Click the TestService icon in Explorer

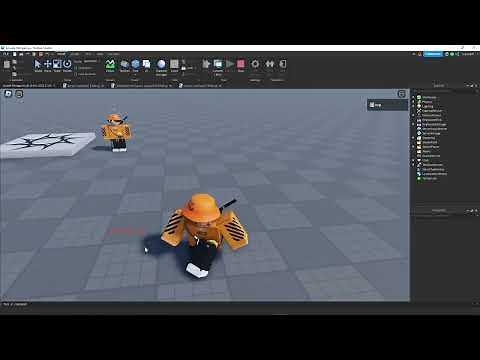pos(419,178)
